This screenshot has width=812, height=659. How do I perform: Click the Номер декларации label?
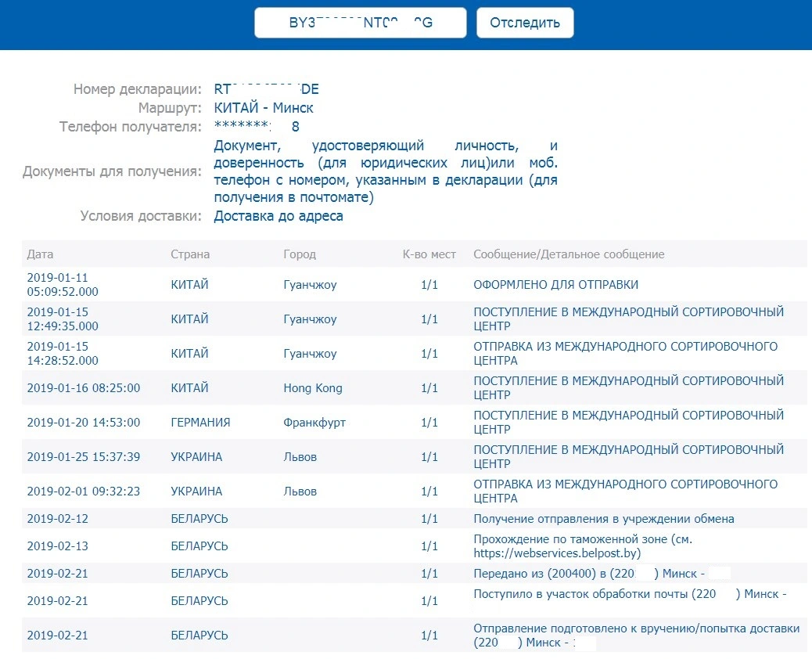tap(137, 89)
